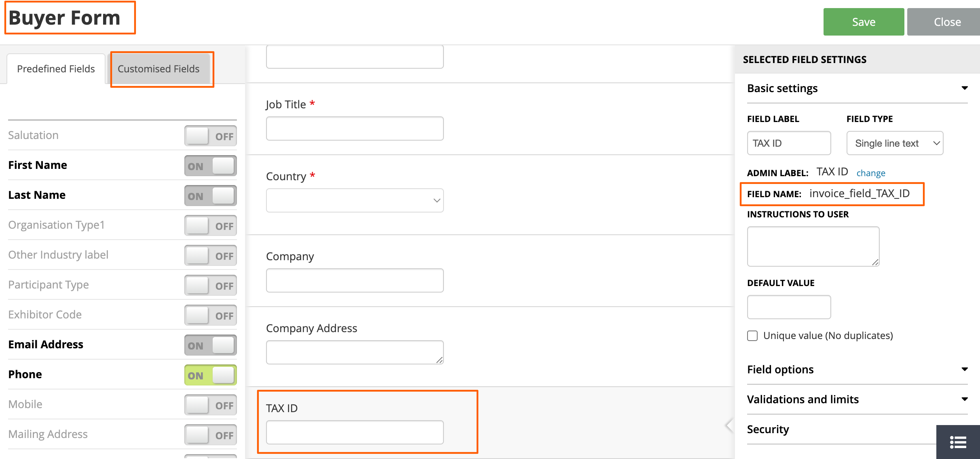Turn off the Phone field switch
Screen dimensions: 980x459
210,375
